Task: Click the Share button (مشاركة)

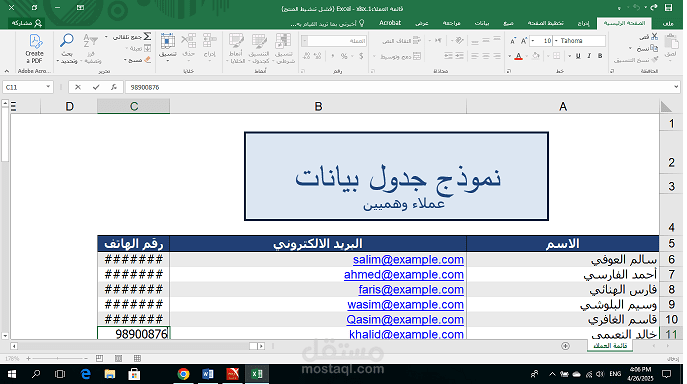Action: 27,23
